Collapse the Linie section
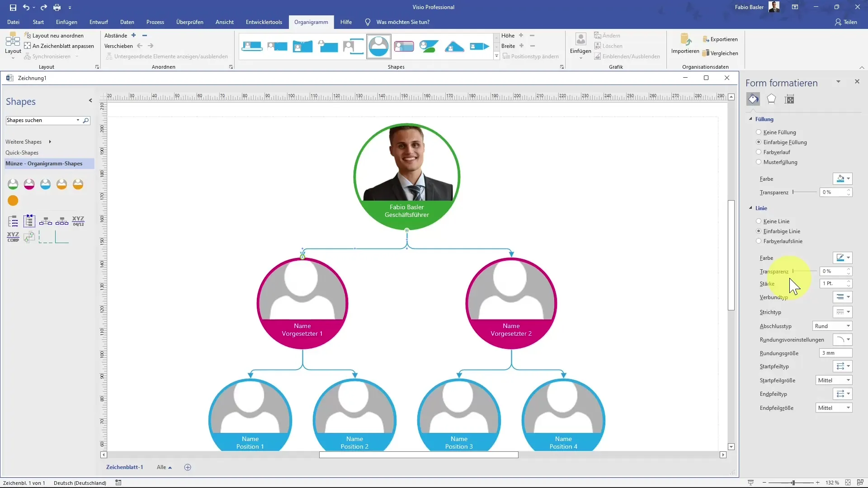Viewport: 868px width, 488px height. (750, 208)
